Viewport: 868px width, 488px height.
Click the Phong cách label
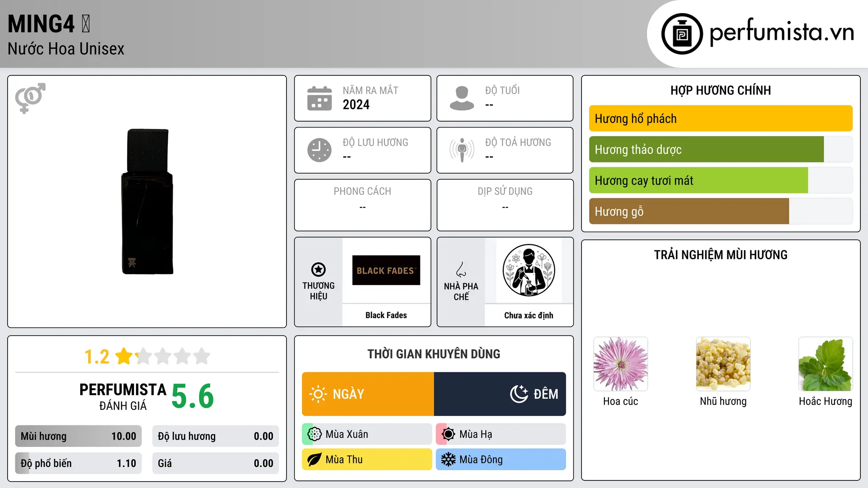click(x=362, y=191)
